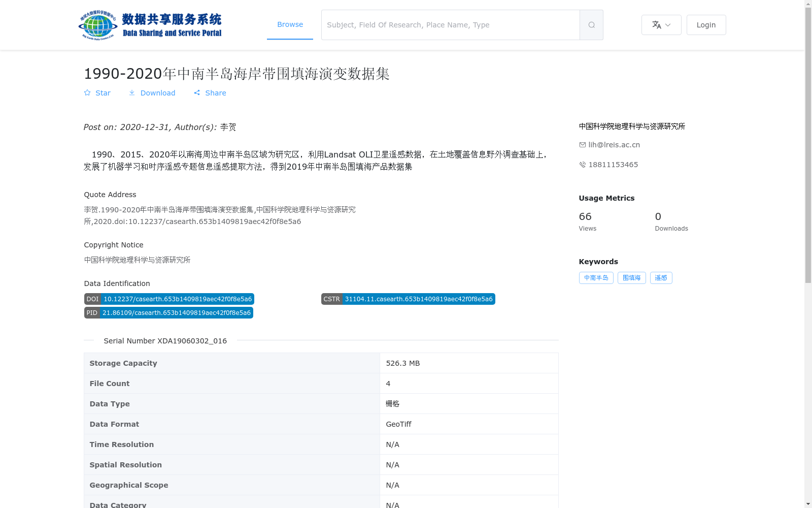Click the page vertical scrollbar thumb
Screen dimensions: 812x508
[x=808, y=145]
